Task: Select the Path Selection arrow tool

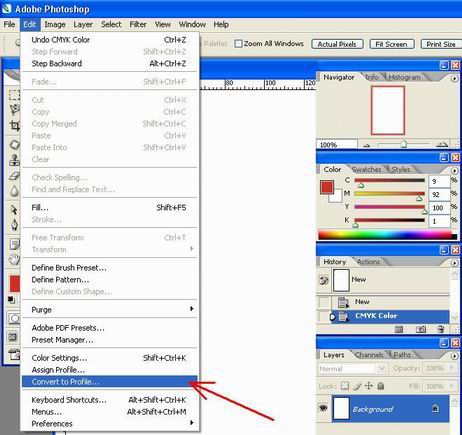Action: [x=14, y=210]
